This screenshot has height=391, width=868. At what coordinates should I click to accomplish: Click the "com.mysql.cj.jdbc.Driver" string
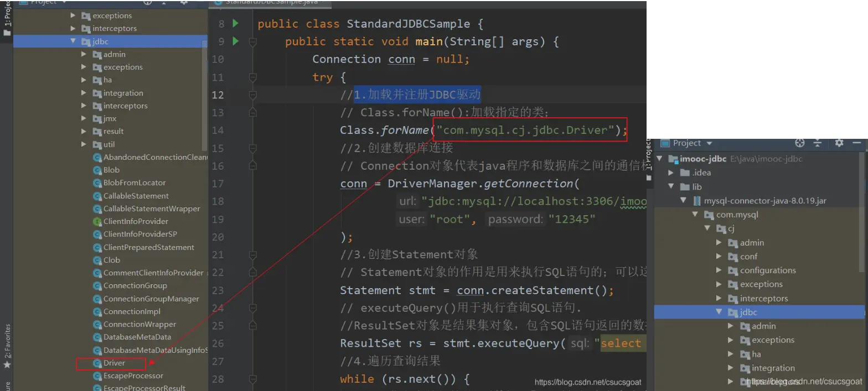coord(525,130)
